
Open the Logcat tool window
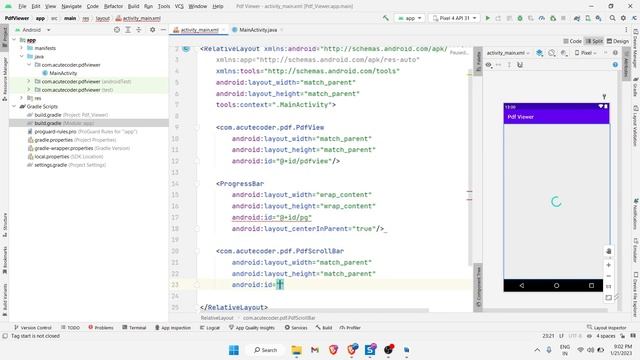pyautogui.click(x=209, y=327)
